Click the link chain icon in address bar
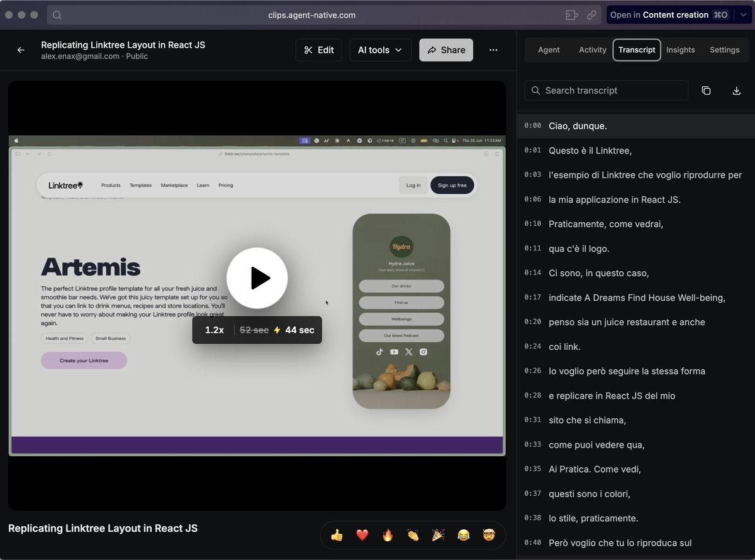The width and height of the screenshot is (755, 560). pyautogui.click(x=591, y=15)
